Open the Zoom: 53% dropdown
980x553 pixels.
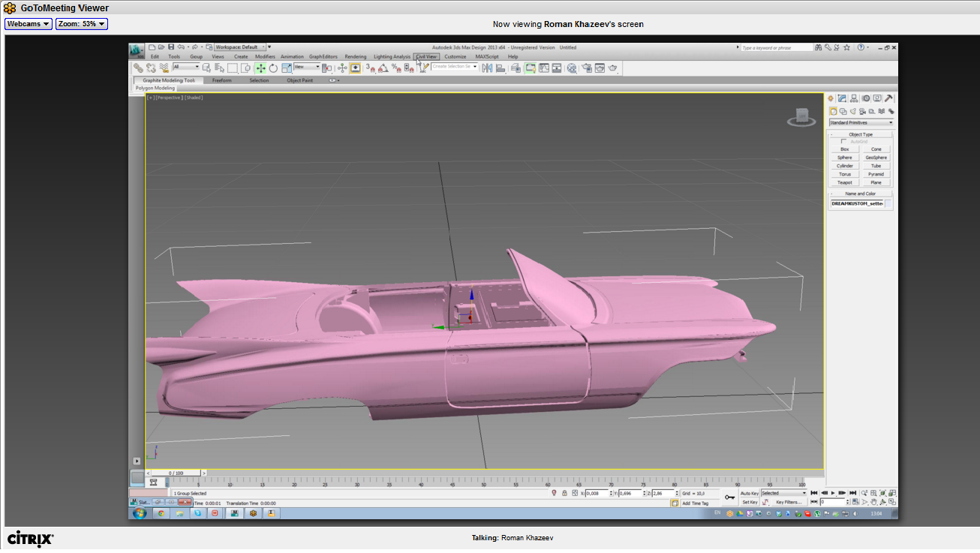[x=82, y=24]
